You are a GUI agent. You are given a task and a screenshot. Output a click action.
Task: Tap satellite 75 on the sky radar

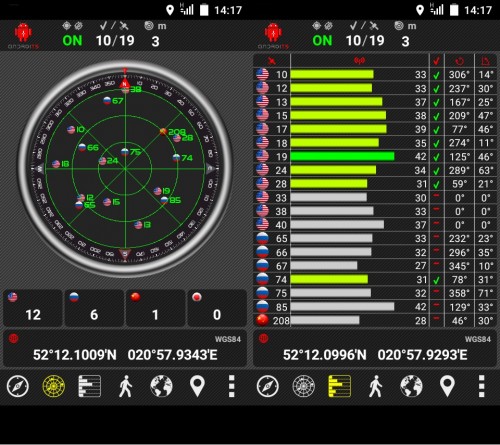click(x=130, y=152)
